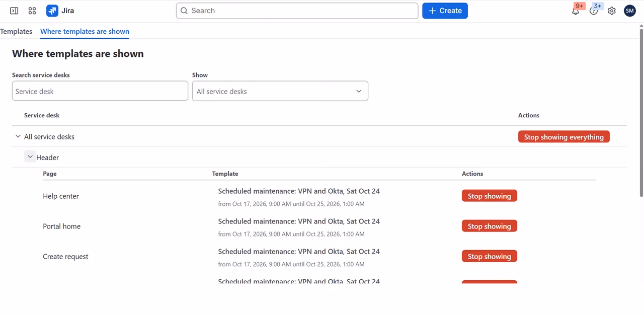This screenshot has height=315, width=644.
Task: Click the Create request page text
Action: click(65, 257)
